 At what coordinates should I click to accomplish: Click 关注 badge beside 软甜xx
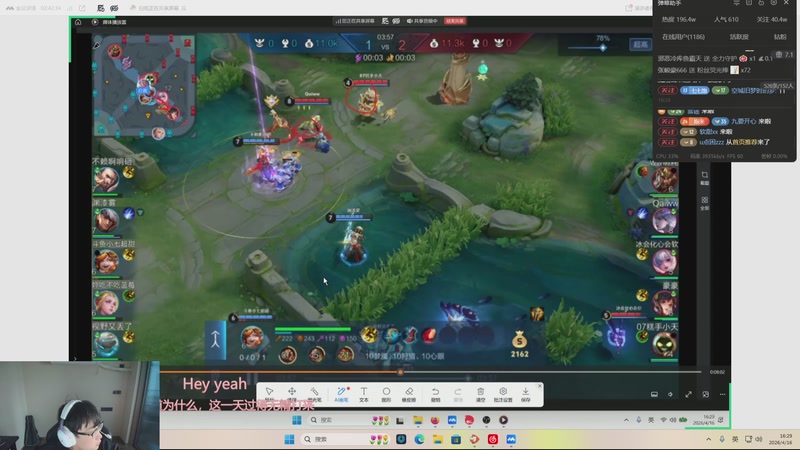[667, 132]
